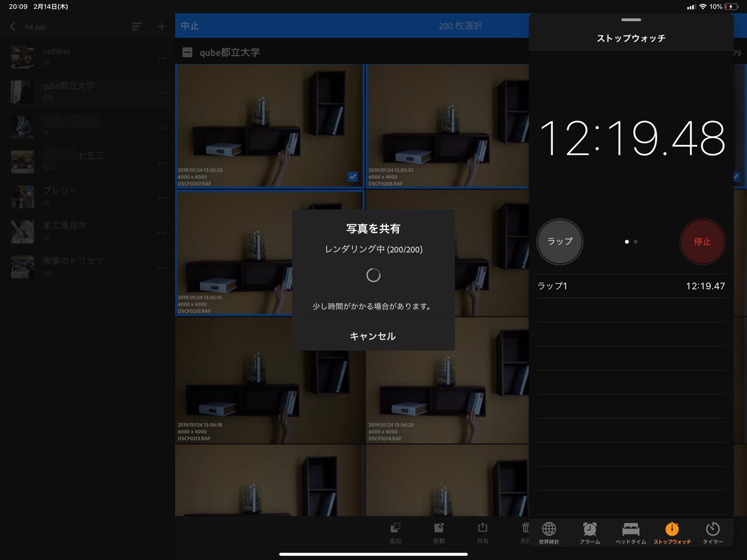Switch to the ストップウォッチ tab

tap(672, 532)
